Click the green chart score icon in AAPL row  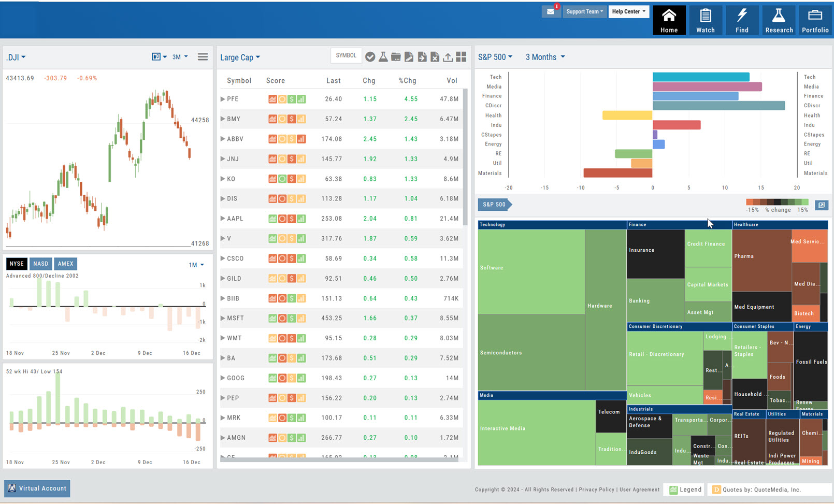click(272, 219)
